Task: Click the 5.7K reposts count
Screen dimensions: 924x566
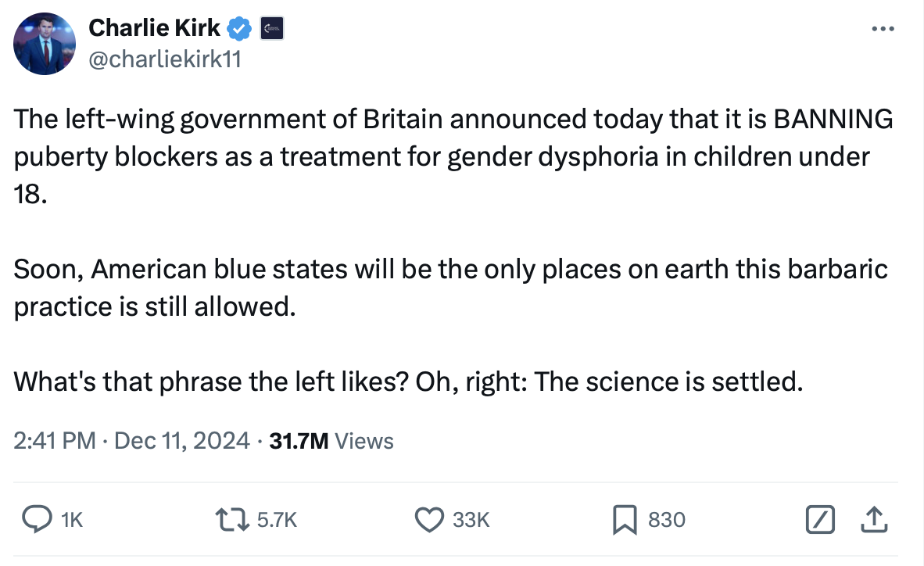Action: [x=277, y=519]
